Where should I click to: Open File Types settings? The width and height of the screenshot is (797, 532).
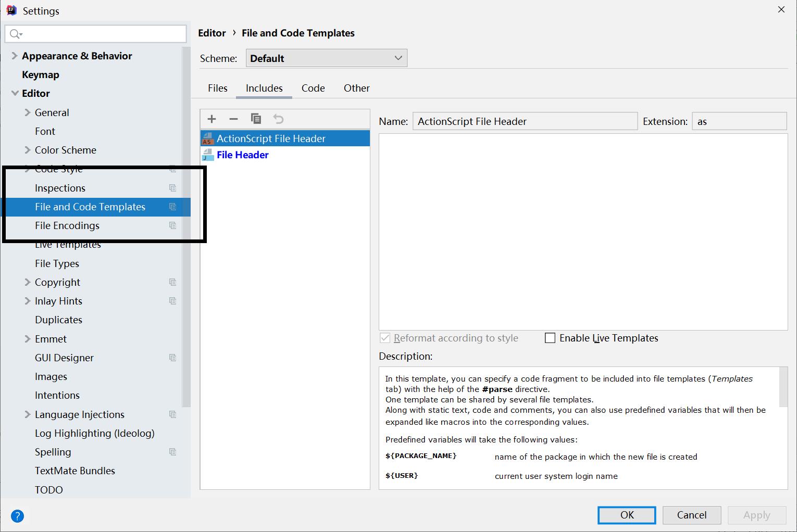[57, 263]
